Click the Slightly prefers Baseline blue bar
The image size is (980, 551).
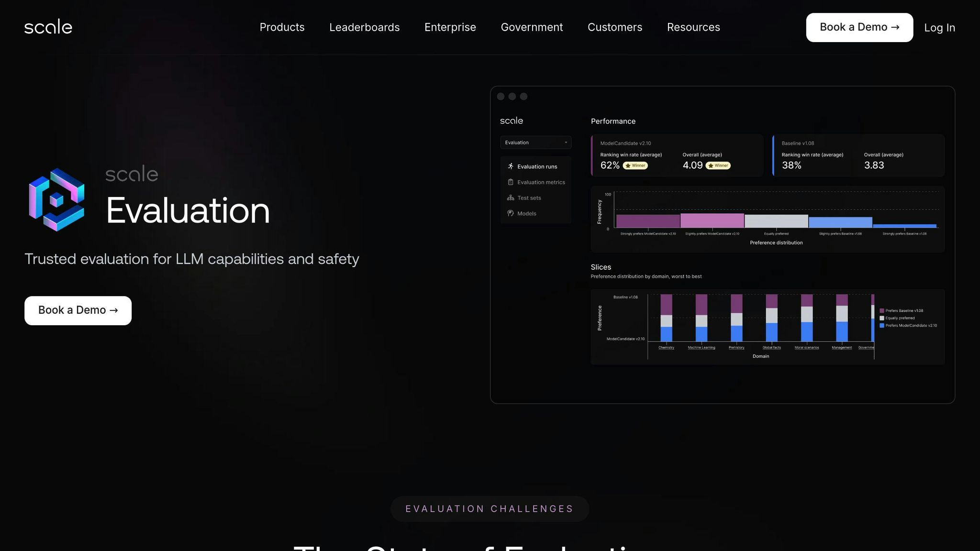point(840,222)
